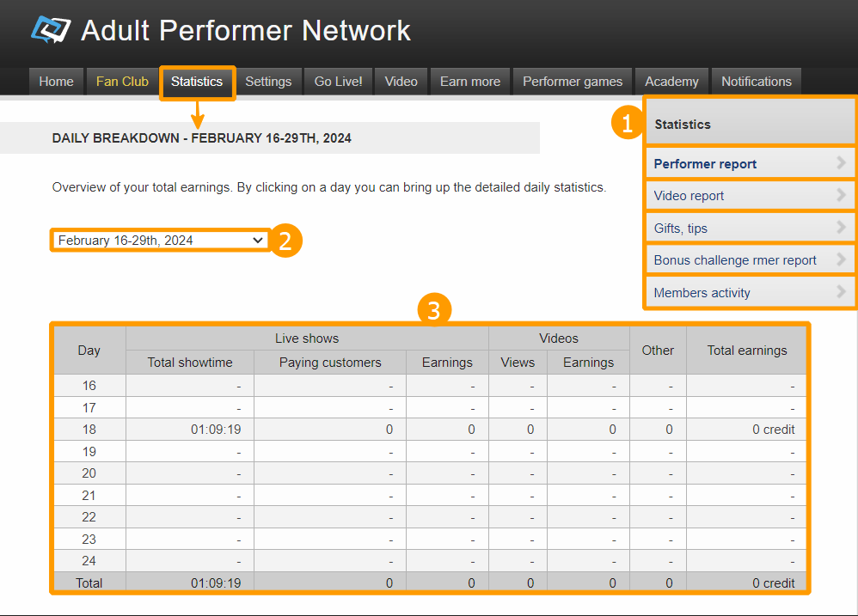Viewport: 858px width, 616px height.
Task: View the Notifications tab
Action: [x=756, y=82]
